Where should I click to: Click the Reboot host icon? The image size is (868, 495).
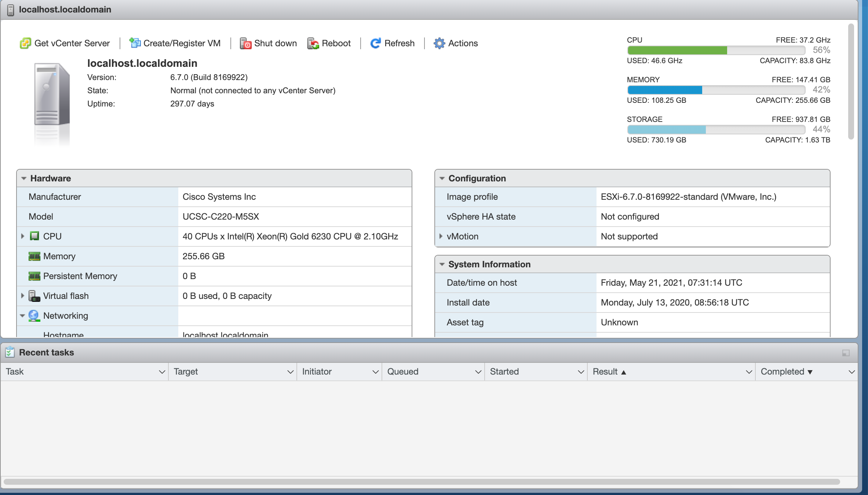[313, 43]
